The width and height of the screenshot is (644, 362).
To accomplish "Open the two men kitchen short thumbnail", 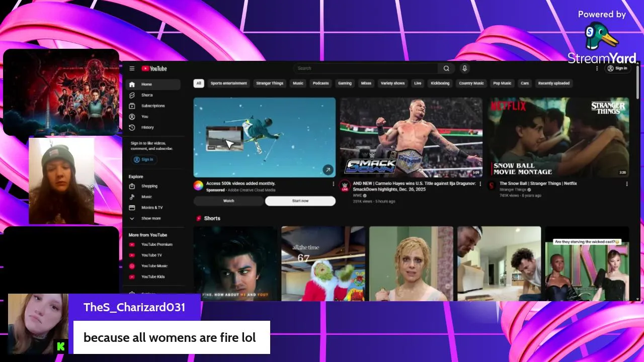I will (499, 263).
